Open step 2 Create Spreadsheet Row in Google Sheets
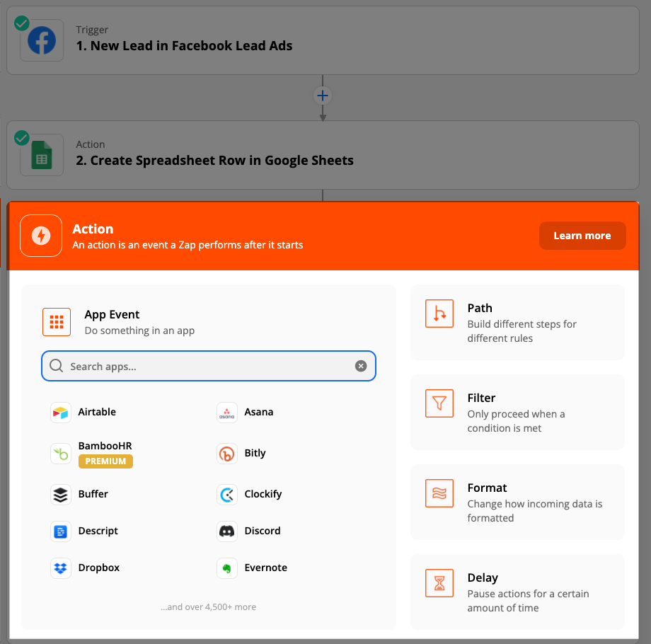Screen dimensions: 651x644 [323, 155]
